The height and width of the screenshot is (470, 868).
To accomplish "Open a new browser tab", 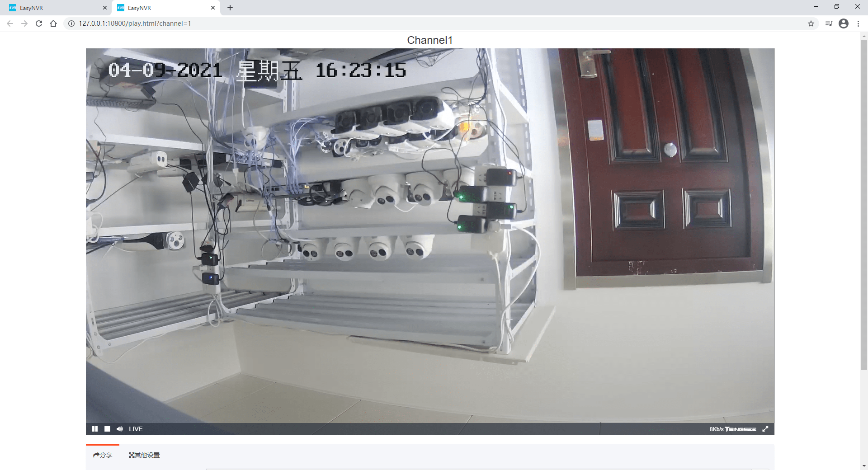I will 230,8.
